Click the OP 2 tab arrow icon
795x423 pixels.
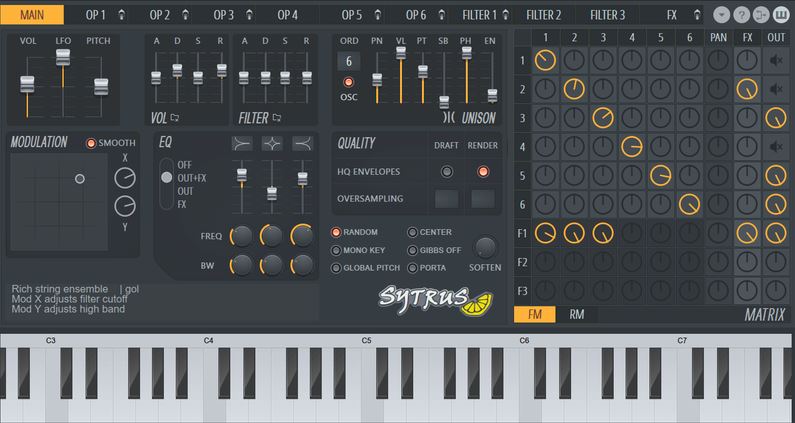click(186, 15)
